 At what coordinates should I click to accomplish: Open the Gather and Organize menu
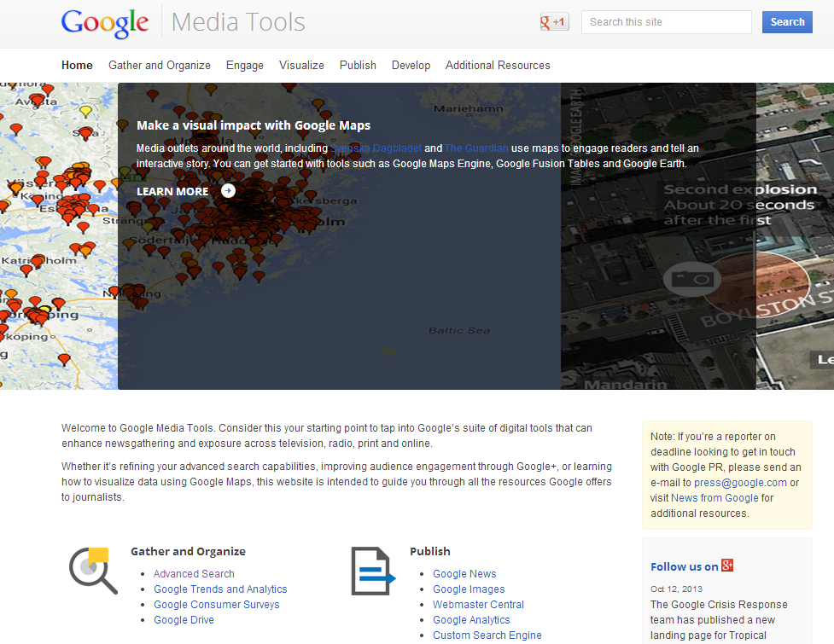[160, 66]
